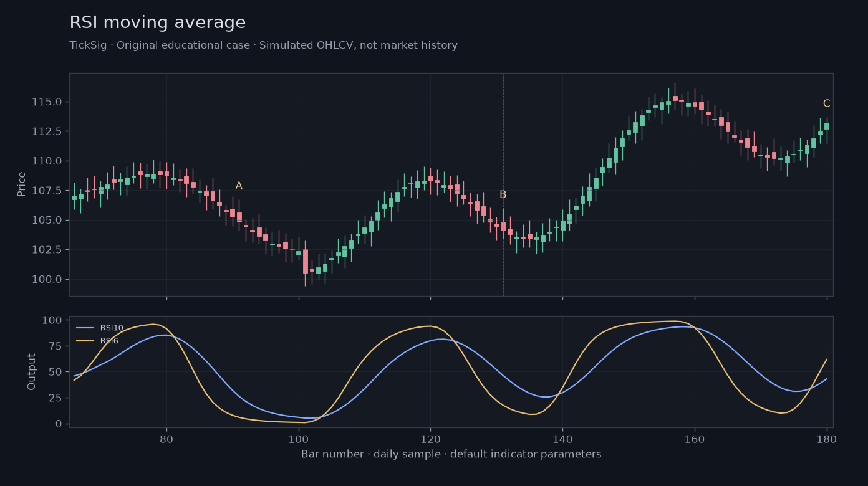Click the Price y-axis label
This screenshot has height=486, width=868.
point(22,184)
